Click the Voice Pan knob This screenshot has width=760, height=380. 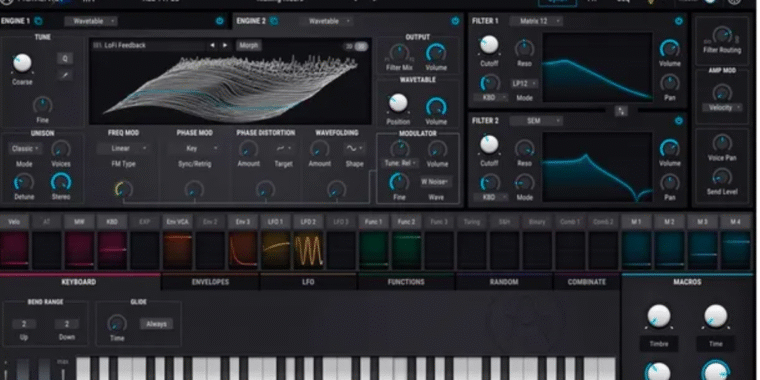(x=722, y=143)
